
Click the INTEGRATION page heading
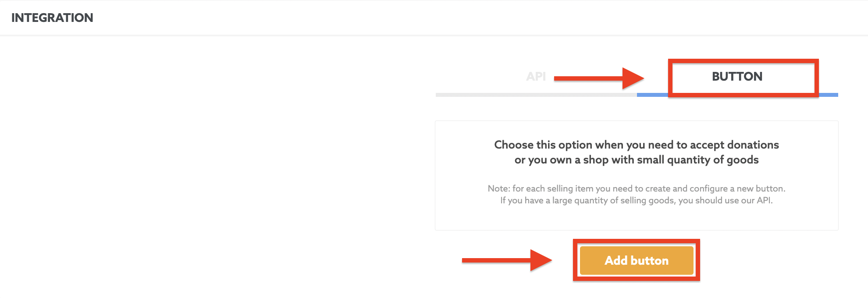tap(52, 18)
